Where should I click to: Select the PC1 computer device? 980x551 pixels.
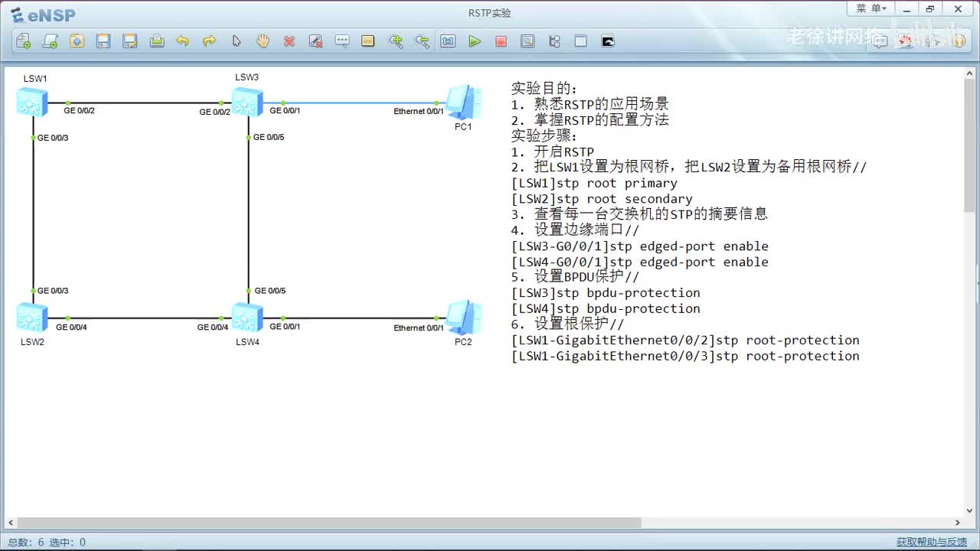pos(463,102)
